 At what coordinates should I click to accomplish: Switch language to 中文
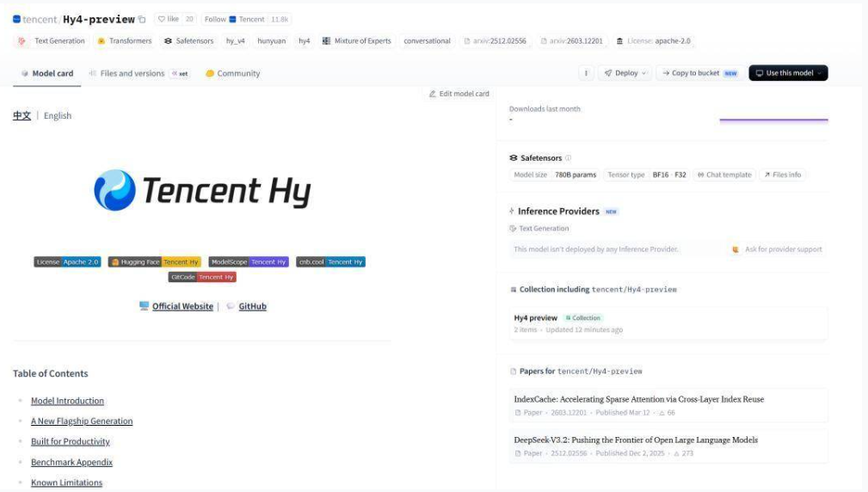[x=22, y=115]
